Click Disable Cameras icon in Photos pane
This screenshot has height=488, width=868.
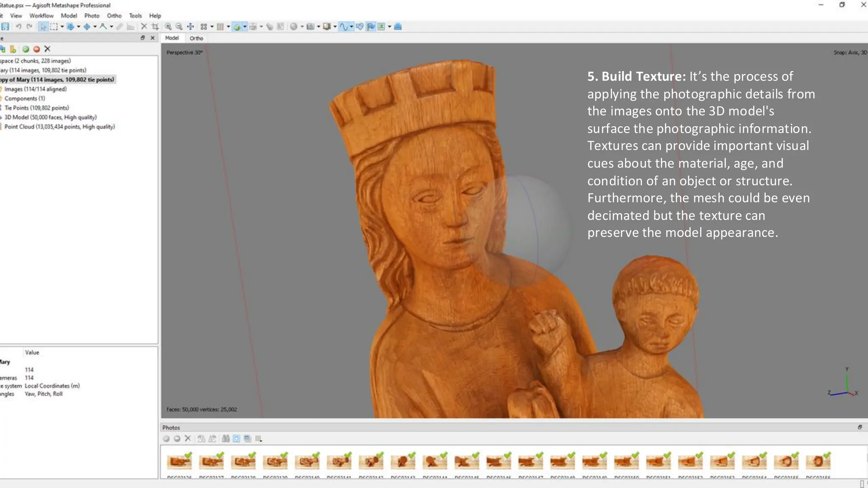177,439
